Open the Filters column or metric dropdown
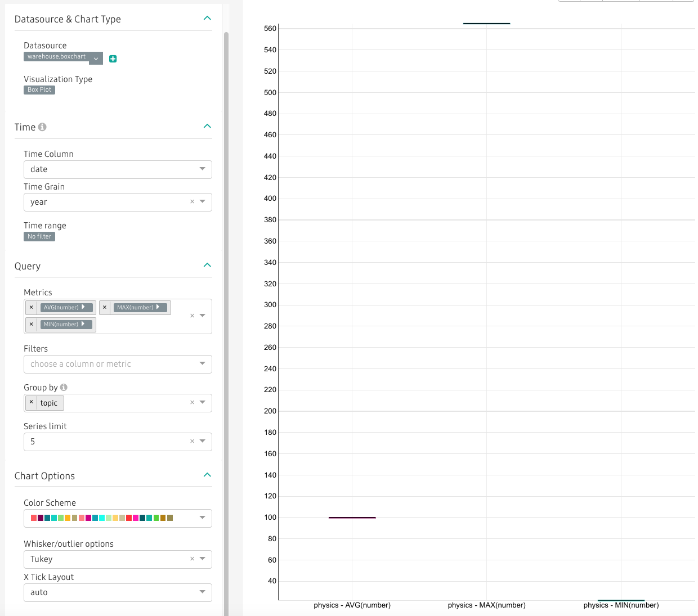The height and width of the screenshot is (616, 698). coord(118,364)
